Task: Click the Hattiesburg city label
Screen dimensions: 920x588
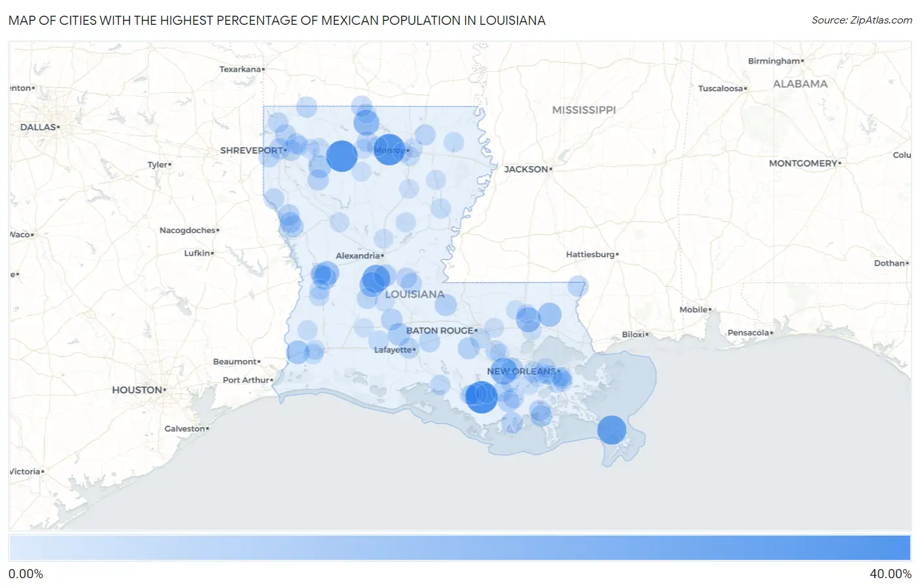Action: click(x=590, y=254)
